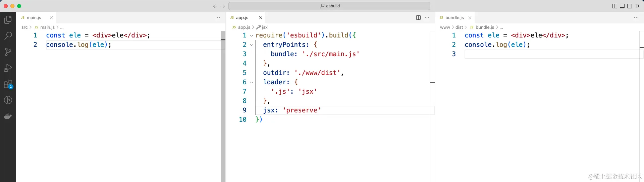The image size is (644, 182).
Task: Collapse the entryPoints fold arrow on line 2
Action: point(252,45)
